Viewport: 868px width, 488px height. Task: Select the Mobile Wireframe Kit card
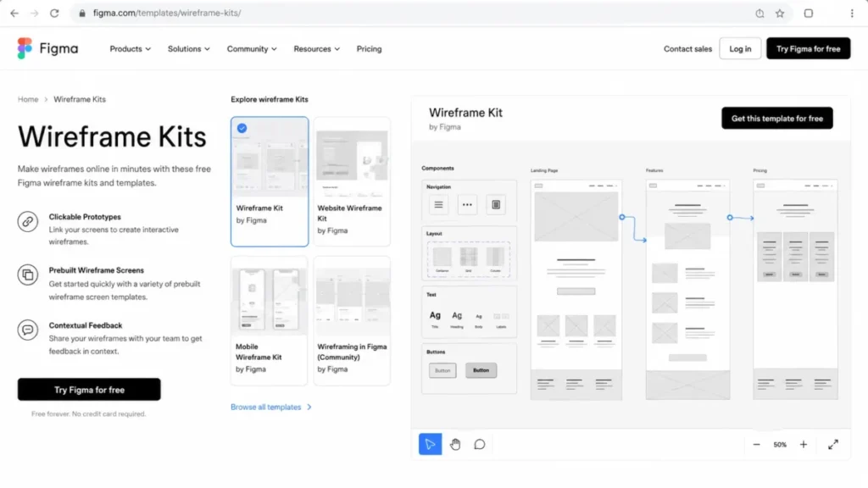click(x=269, y=320)
